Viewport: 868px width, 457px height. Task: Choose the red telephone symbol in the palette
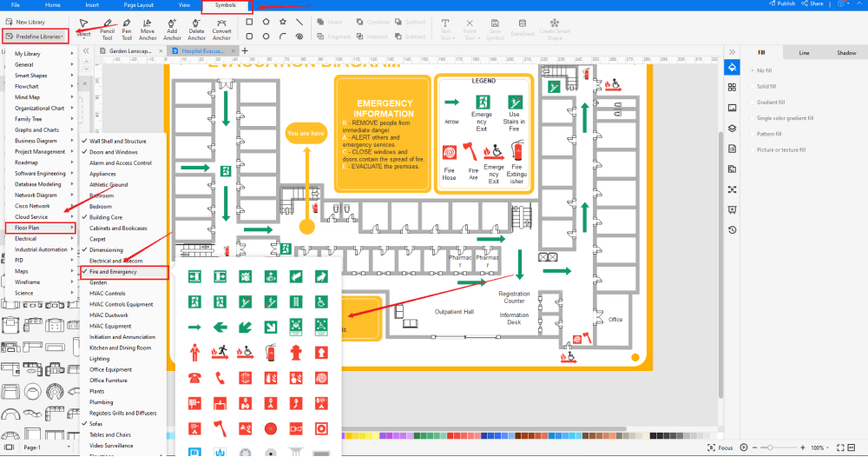tap(195, 378)
